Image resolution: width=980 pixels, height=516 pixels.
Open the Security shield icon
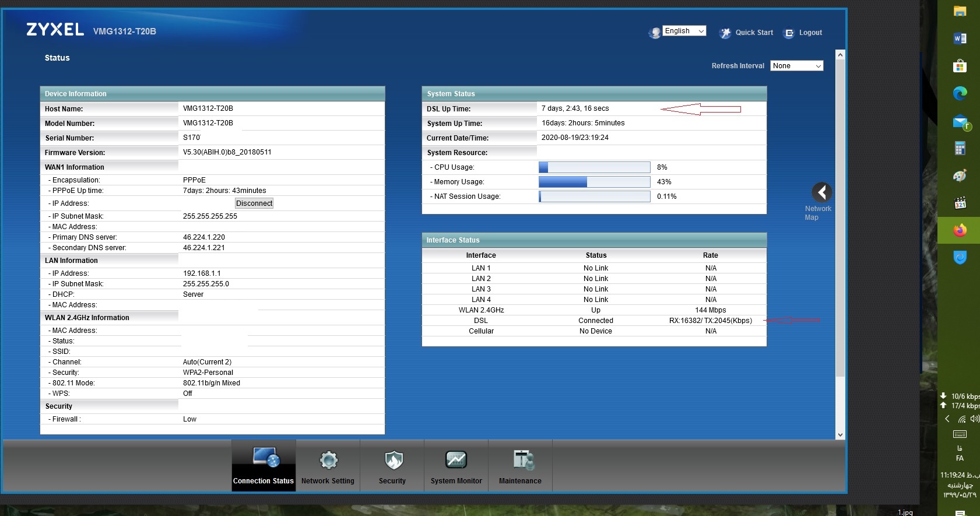point(394,460)
